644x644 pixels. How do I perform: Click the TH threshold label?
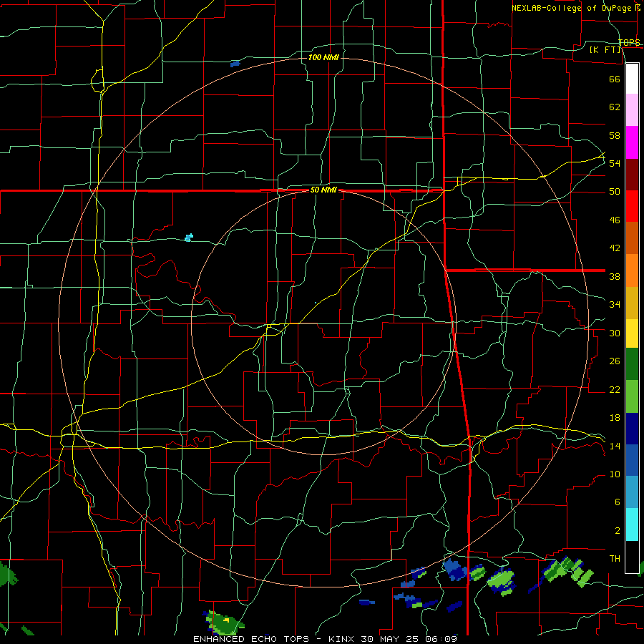(615, 559)
